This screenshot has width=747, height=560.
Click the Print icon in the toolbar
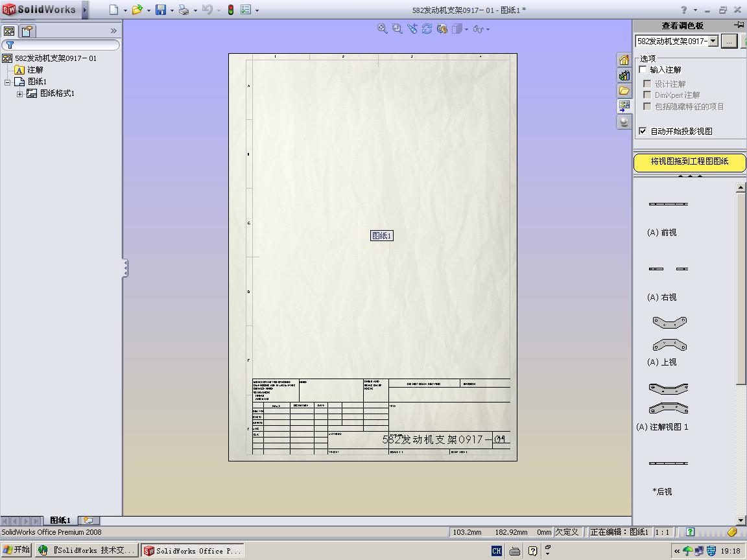coord(184,10)
